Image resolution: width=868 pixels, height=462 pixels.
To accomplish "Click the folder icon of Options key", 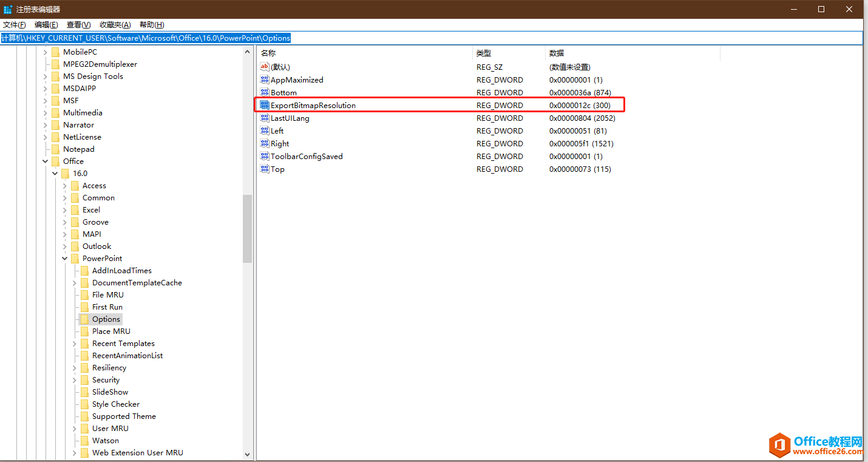I will pos(84,319).
